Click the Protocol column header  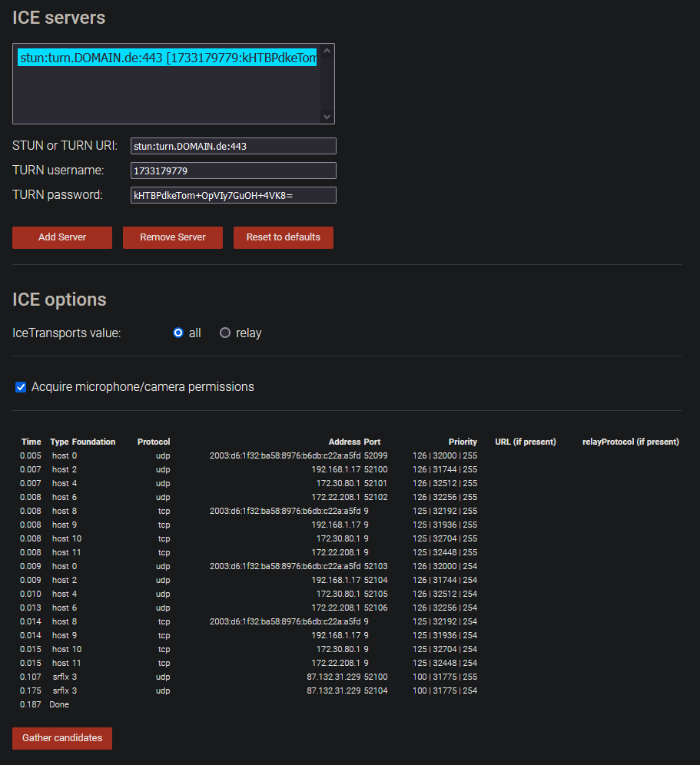[x=154, y=442]
